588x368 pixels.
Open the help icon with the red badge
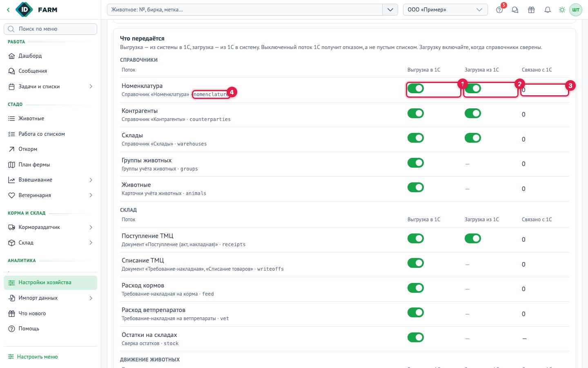pyautogui.click(x=499, y=10)
